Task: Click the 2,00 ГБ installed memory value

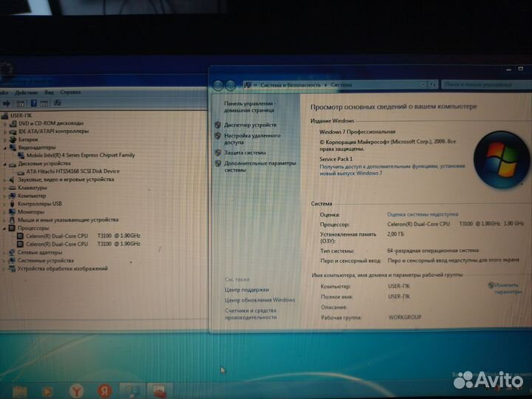Action: (395, 234)
